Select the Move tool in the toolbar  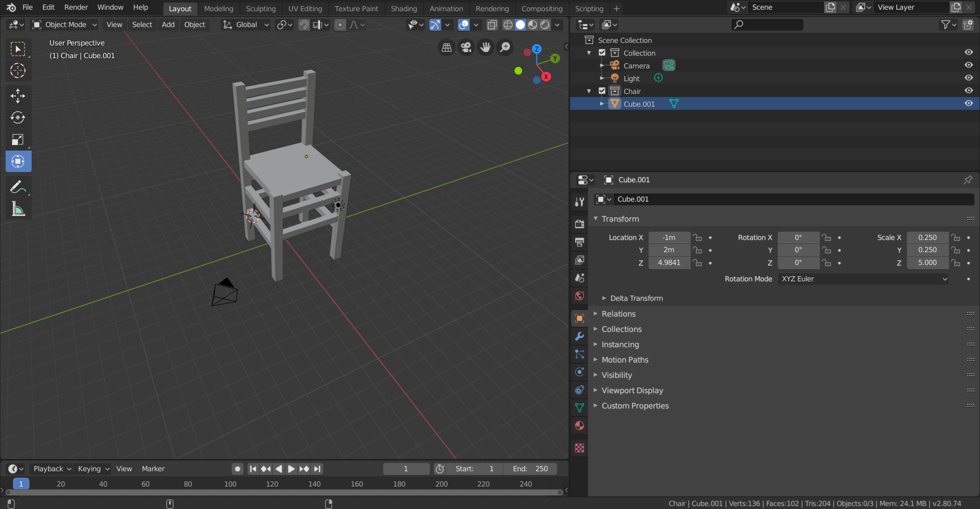click(18, 95)
